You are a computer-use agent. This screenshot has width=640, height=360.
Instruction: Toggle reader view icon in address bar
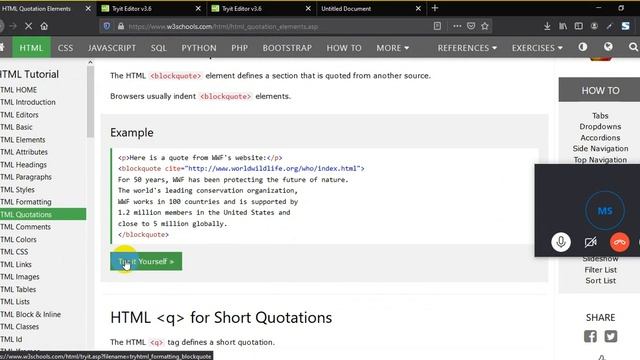[x=437, y=26]
